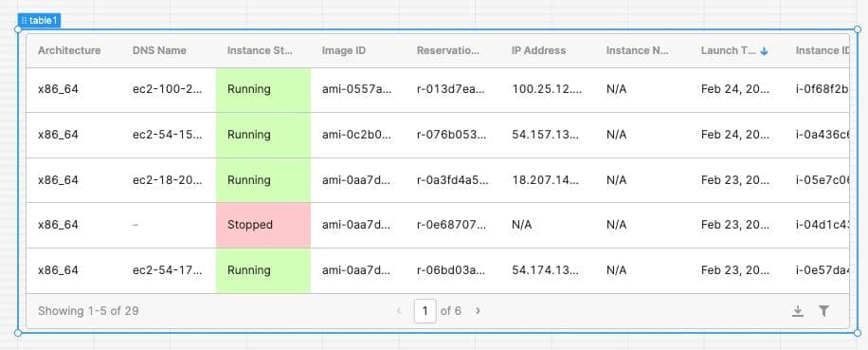Click instance ID i-05e7c0 cell
This screenshot has height=350, width=868.
click(x=823, y=180)
